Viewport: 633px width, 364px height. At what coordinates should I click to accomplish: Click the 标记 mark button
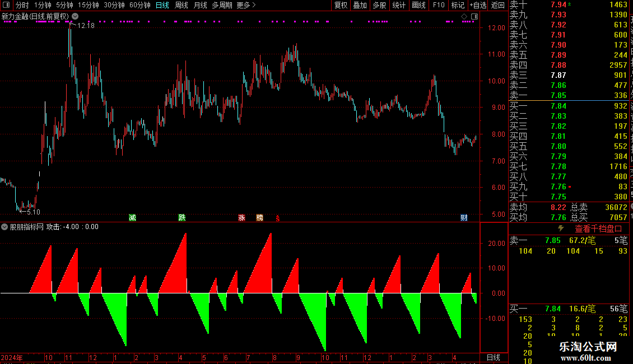[x=458, y=5]
